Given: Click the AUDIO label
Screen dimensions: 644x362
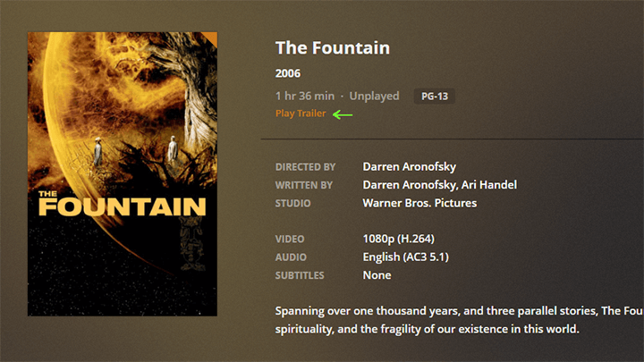Looking at the screenshot, I should pyautogui.click(x=291, y=257).
